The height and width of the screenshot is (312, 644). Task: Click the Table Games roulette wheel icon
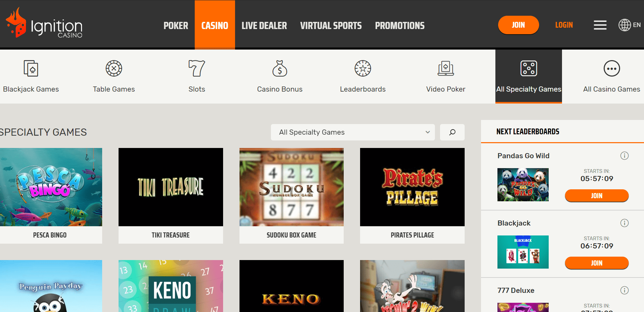click(x=114, y=68)
